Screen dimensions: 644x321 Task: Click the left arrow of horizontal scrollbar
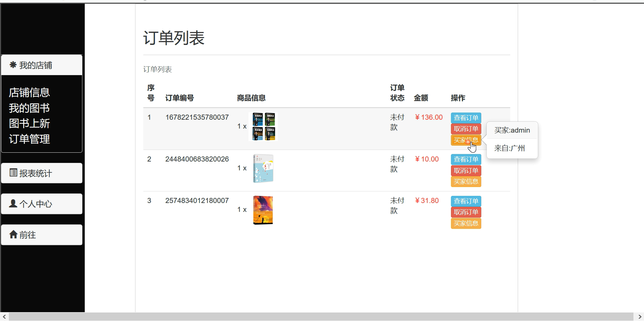click(3, 317)
